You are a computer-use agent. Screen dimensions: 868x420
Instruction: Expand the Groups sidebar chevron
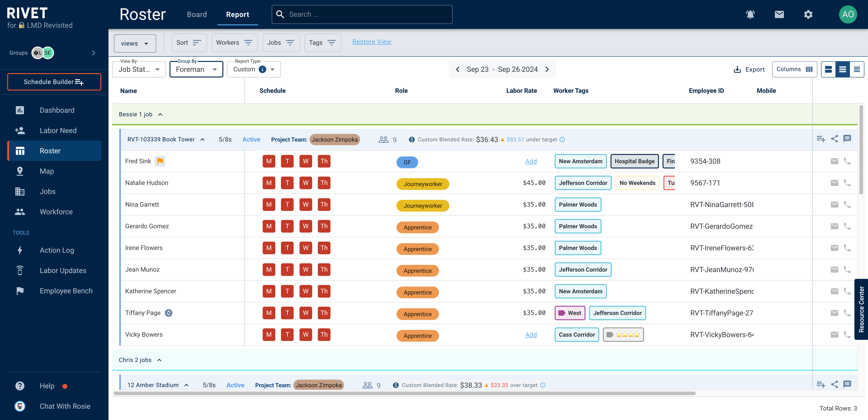[93, 53]
